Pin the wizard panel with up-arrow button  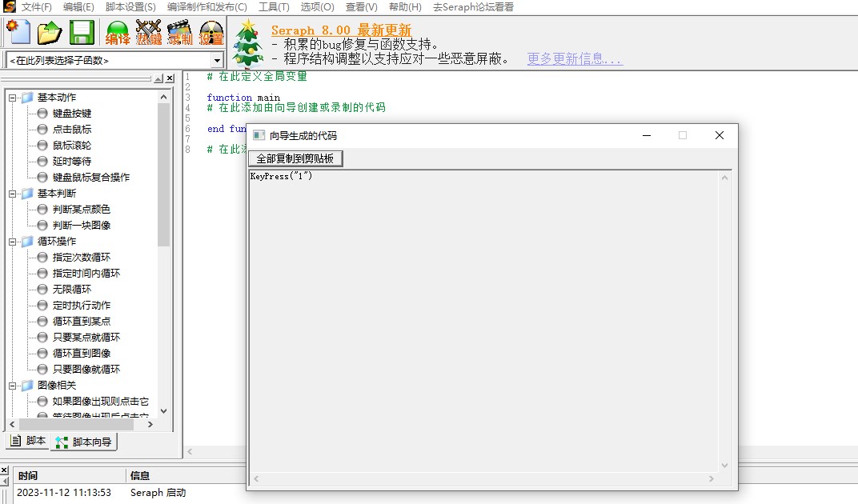click(158, 79)
